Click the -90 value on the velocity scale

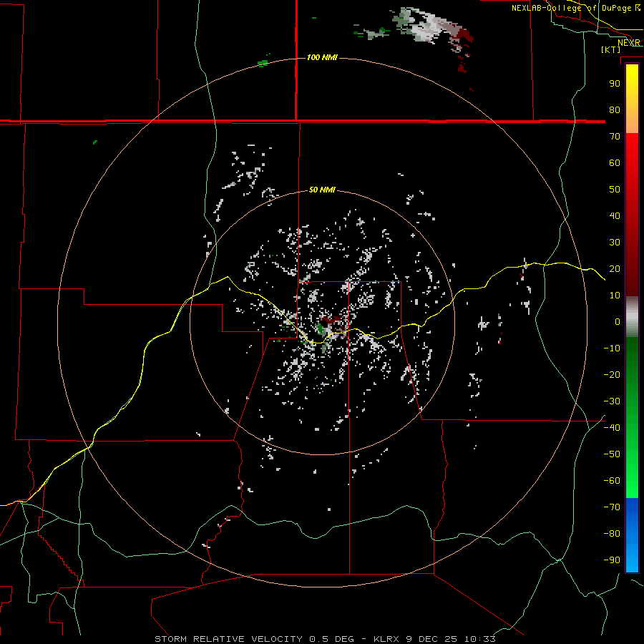tap(612, 560)
